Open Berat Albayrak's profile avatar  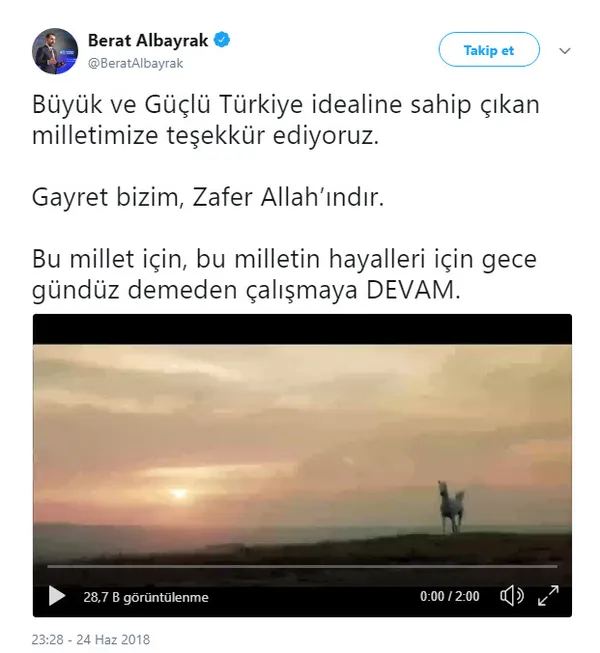tap(55, 51)
